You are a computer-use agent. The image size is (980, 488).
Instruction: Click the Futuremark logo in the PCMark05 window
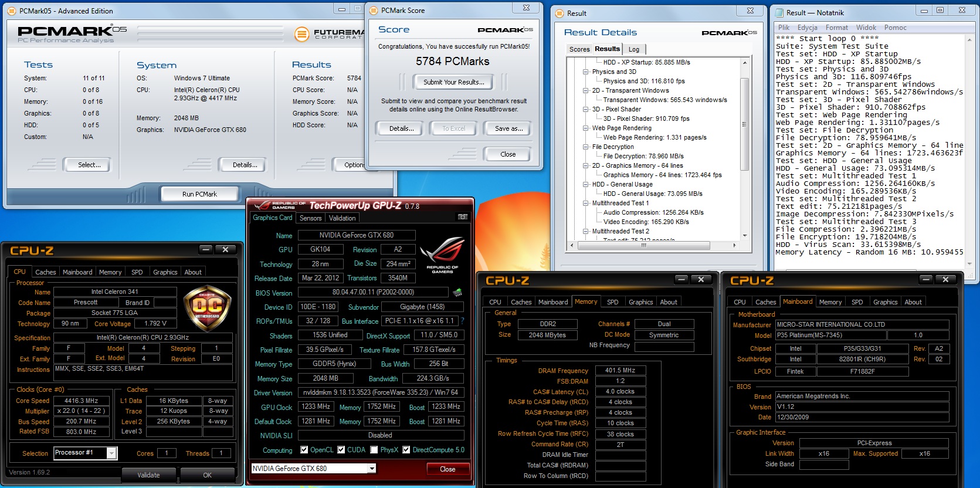tap(328, 34)
